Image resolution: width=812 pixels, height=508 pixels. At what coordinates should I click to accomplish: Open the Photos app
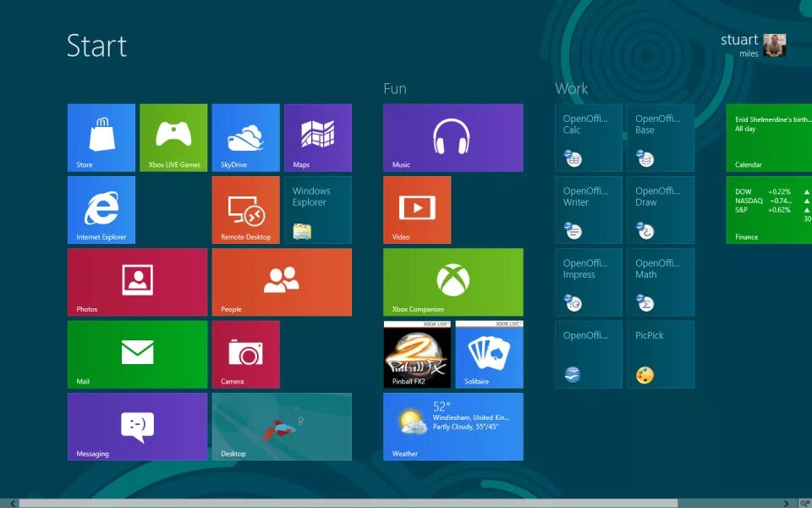136,282
